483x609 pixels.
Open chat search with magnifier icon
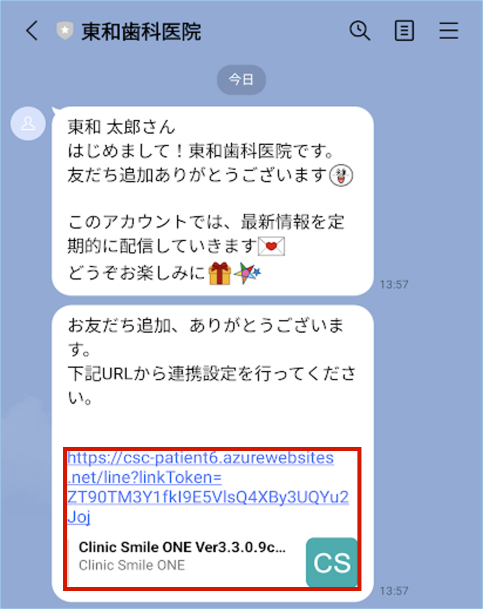[360, 31]
